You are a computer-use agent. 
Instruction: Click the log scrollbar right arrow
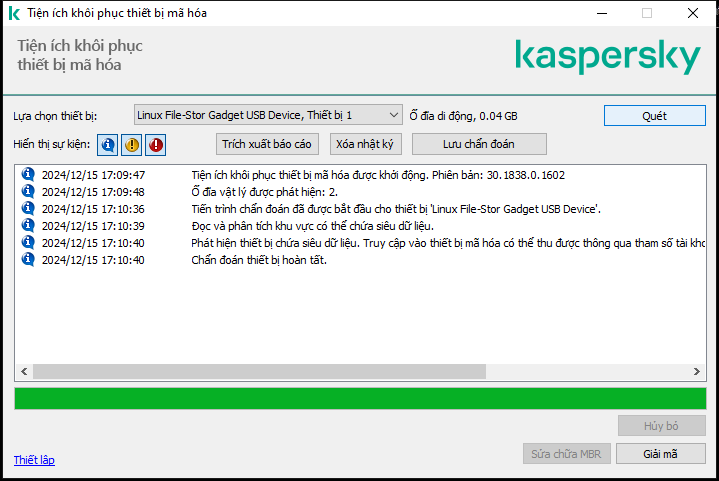coord(697,371)
